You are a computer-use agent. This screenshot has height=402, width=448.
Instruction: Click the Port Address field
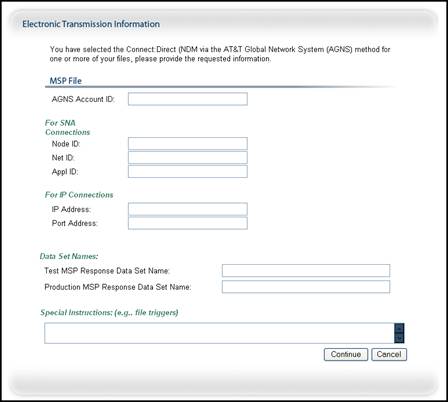188,223
